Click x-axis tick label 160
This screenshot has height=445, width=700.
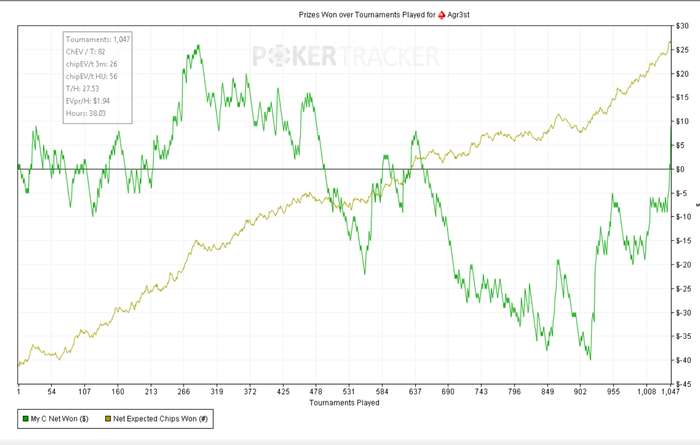point(117,391)
